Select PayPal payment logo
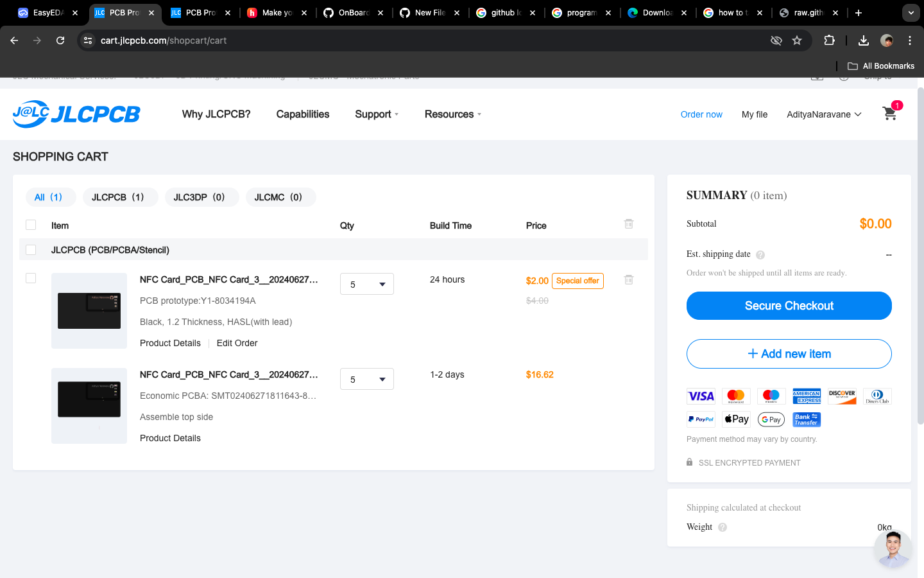This screenshot has height=578, width=924. pos(701,419)
